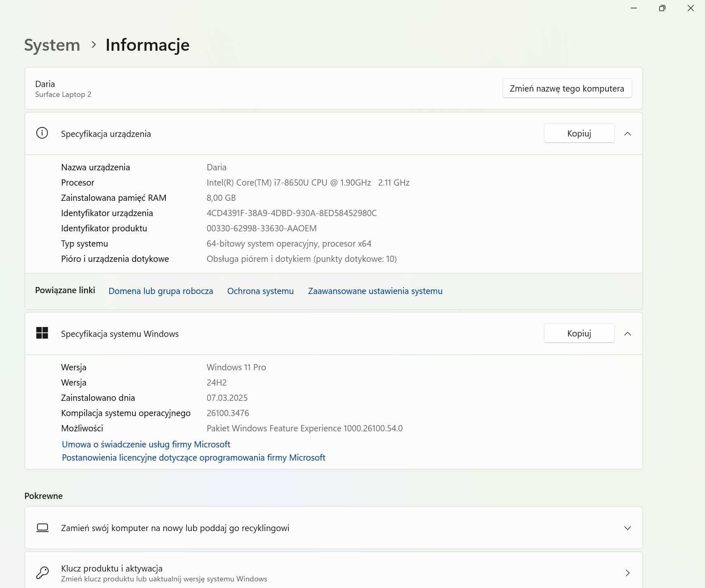Click the Windows 11 Pro edition value
The image size is (705, 588).
pos(236,367)
